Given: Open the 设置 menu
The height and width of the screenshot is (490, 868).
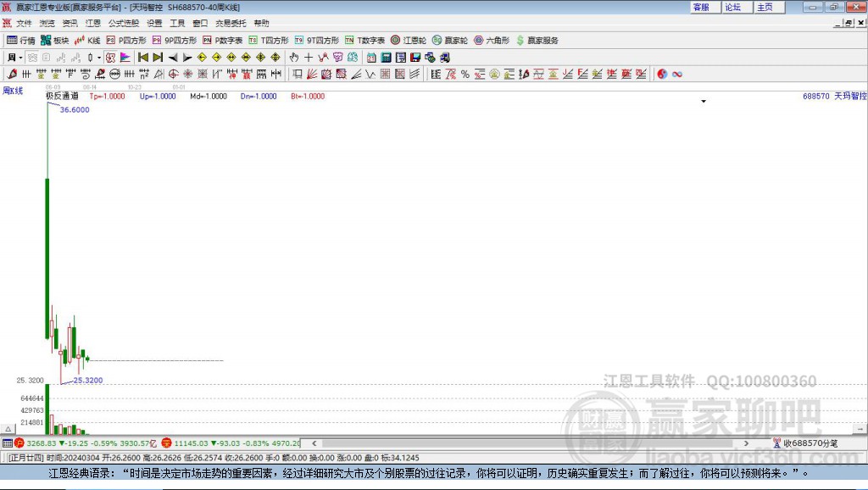Looking at the screenshot, I should point(154,23).
